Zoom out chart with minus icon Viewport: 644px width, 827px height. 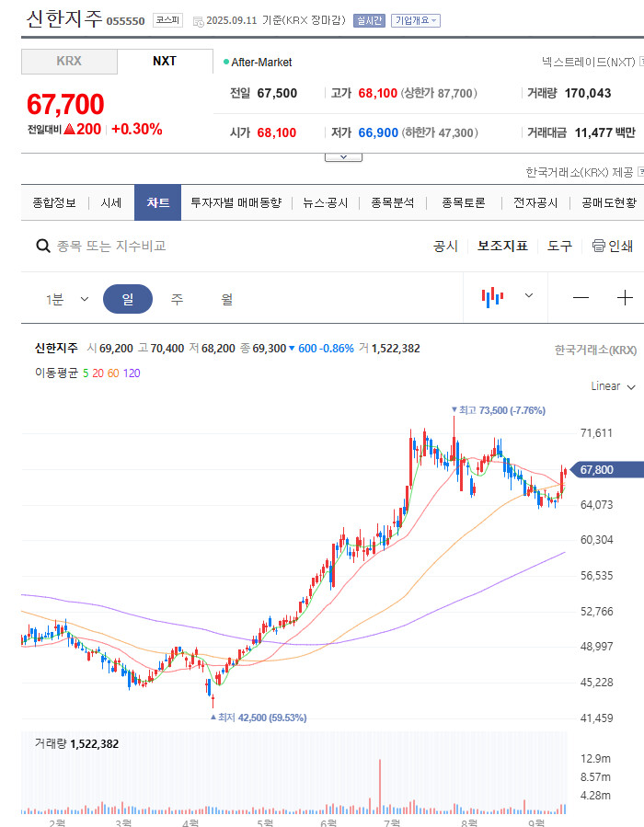(581, 298)
